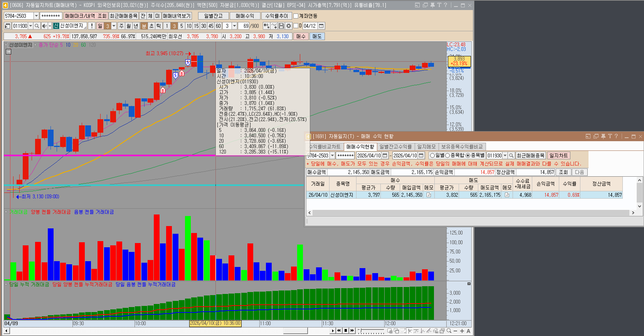Image resolution: width=644 pixels, height=336 pixels.
Task: Rewind the chart replay
Action: (x=339, y=331)
